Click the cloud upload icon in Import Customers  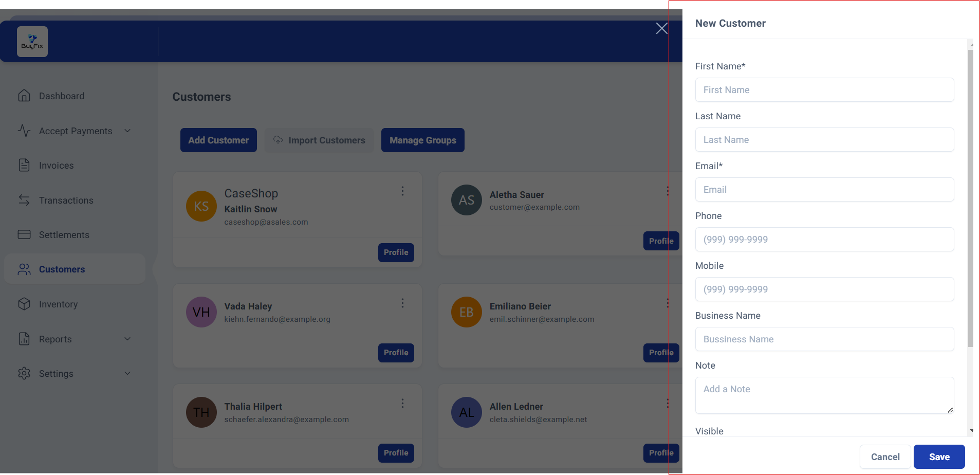278,140
